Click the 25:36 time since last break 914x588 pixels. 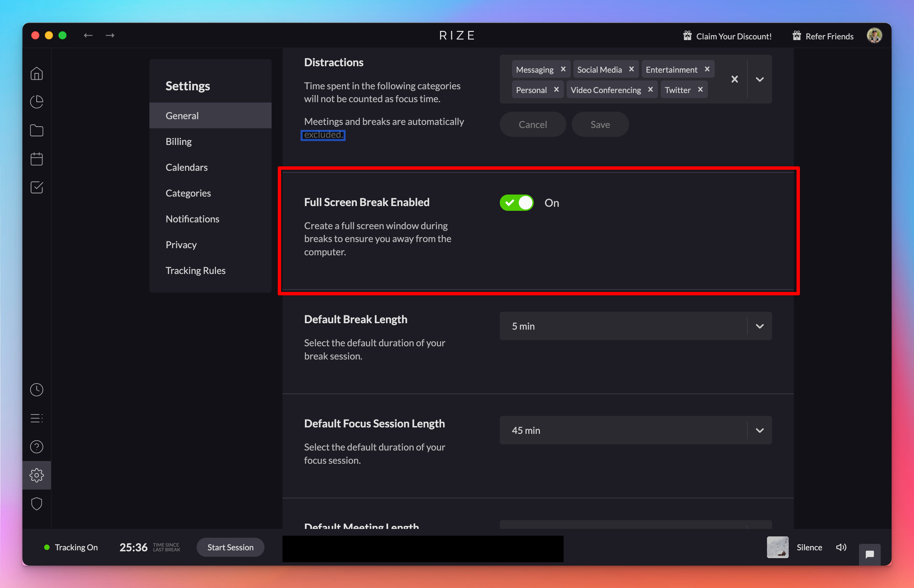(x=133, y=547)
